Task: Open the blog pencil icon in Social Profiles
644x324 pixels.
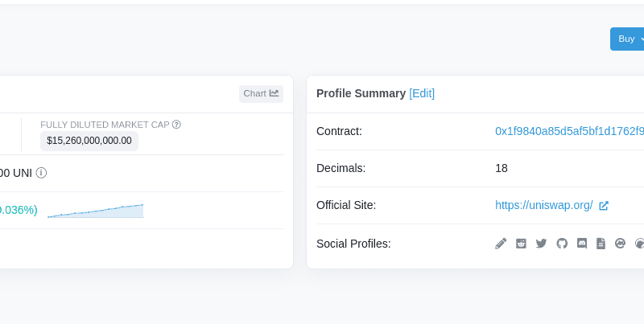Action: 501,244
